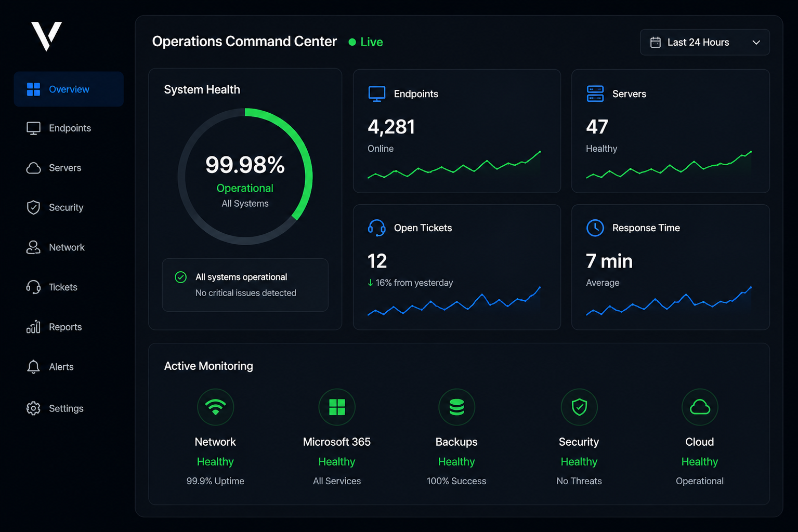Open the Network sidebar section
The height and width of the screenshot is (532, 798).
point(69,247)
